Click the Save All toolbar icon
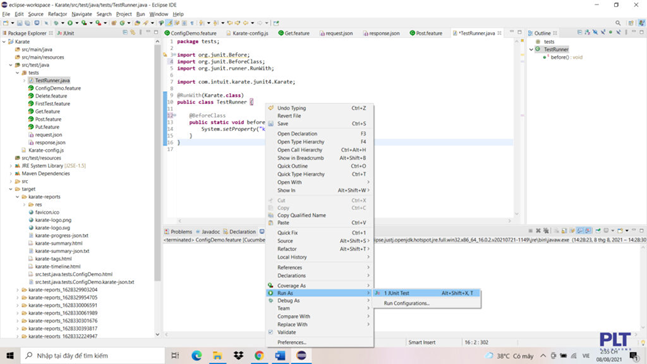Screen dimensions: 647x364 28,23
